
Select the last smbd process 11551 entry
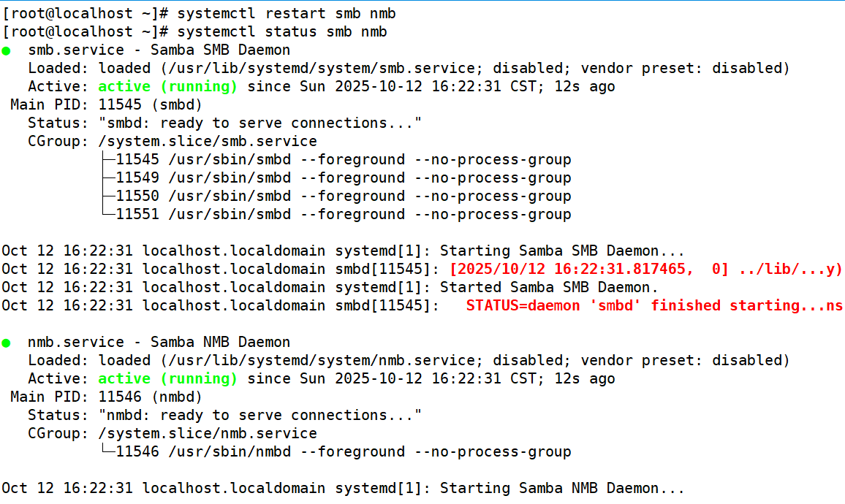click(x=344, y=215)
